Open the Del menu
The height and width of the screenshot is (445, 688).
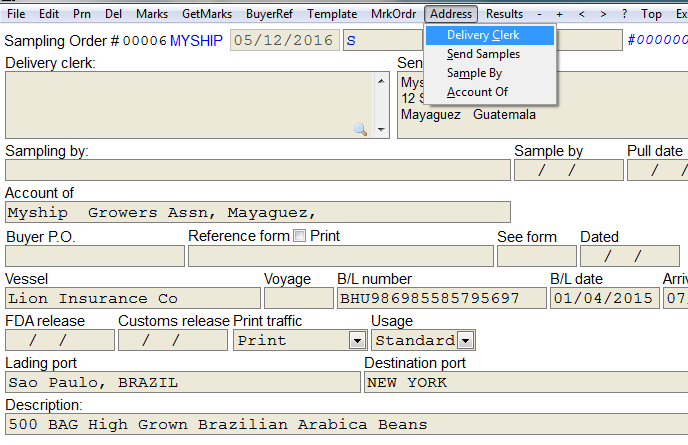pyautogui.click(x=113, y=14)
